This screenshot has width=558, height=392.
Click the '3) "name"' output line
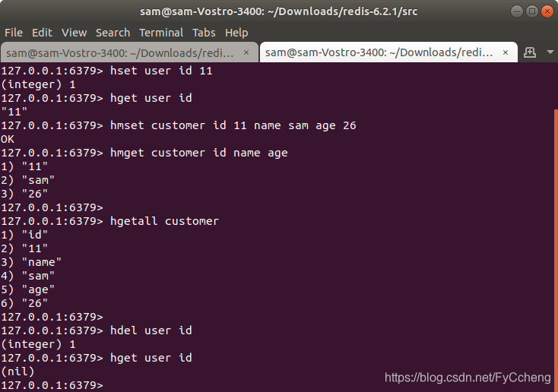(31, 262)
